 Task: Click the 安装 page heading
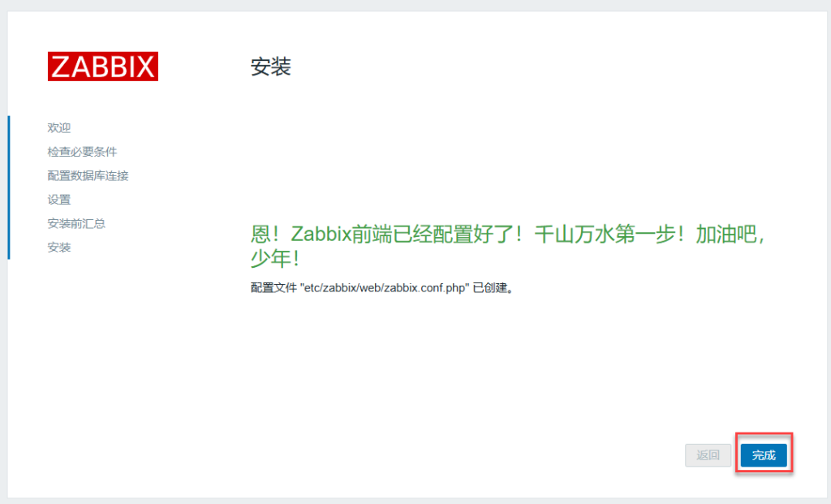(271, 67)
